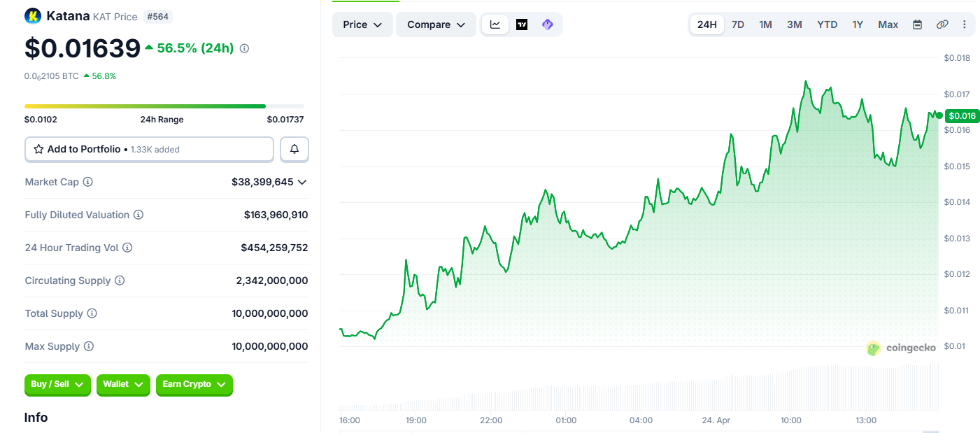Click info icon beside Market Cap
This screenshot has height=433, width=980.
[x=88, y=182]
